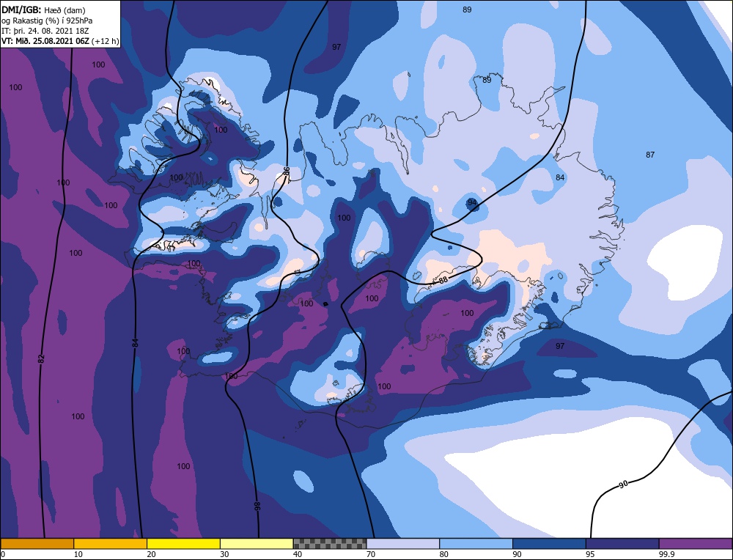The width and height of the screenshot is (733, 560).
Task: Click the orange 10–20 legend swatch
Action: tap(111, 543)
